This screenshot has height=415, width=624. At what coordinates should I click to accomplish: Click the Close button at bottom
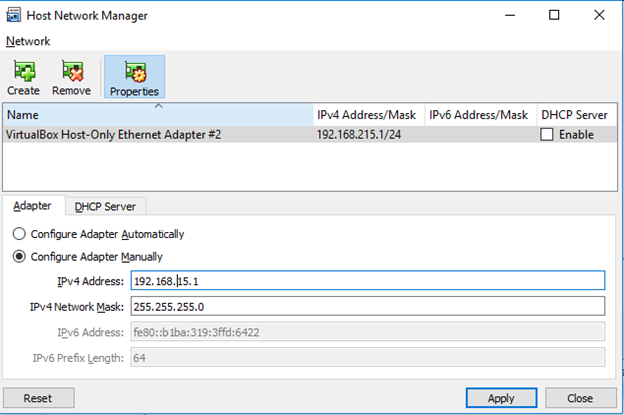point(580,397)
